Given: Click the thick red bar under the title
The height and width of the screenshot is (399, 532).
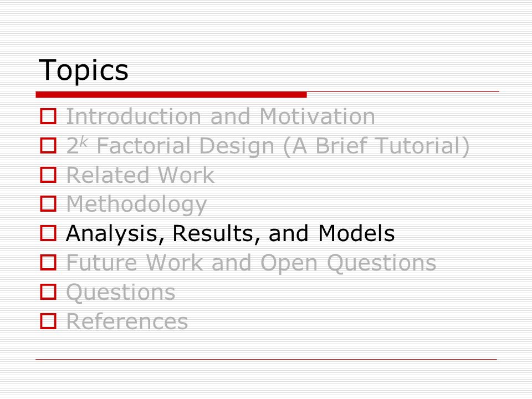Looking at the screenshot, I should (171, 95).
